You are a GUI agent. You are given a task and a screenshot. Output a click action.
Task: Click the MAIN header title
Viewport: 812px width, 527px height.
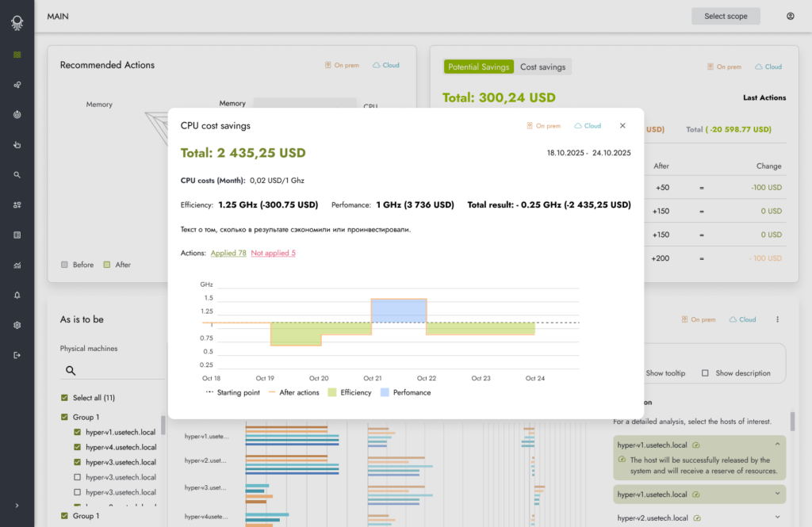tap(58, 16)
